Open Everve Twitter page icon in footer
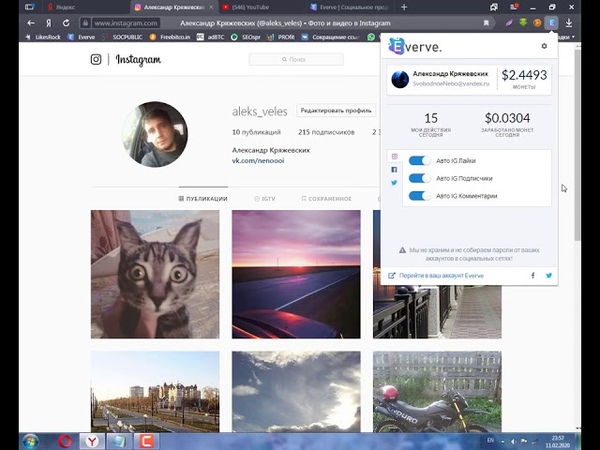Image resolution: width=600 pixels, height=450 pixels. pyautogui.click(x=549, y=276)
